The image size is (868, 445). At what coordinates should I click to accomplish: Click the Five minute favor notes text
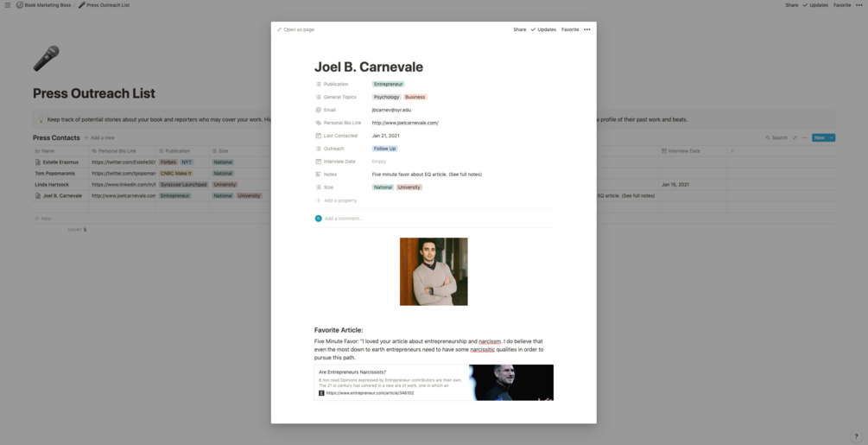(427, 175)
